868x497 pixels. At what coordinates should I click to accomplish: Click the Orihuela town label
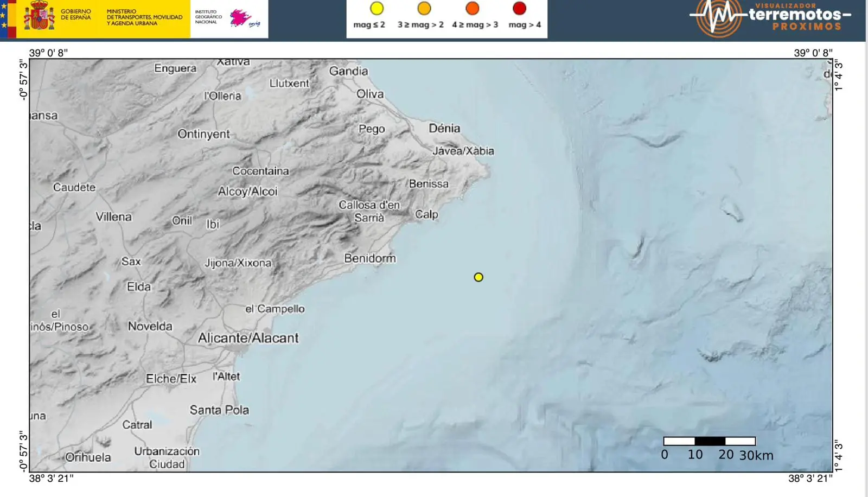tap(88, 457)
